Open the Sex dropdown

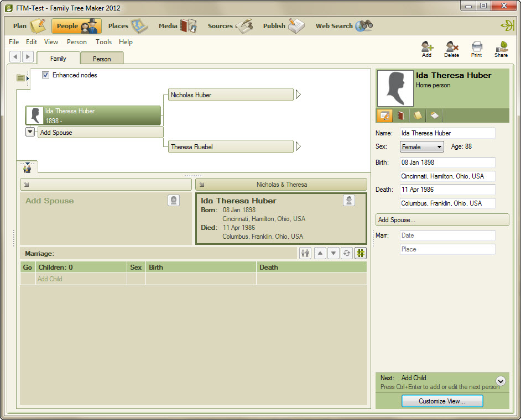422,147
